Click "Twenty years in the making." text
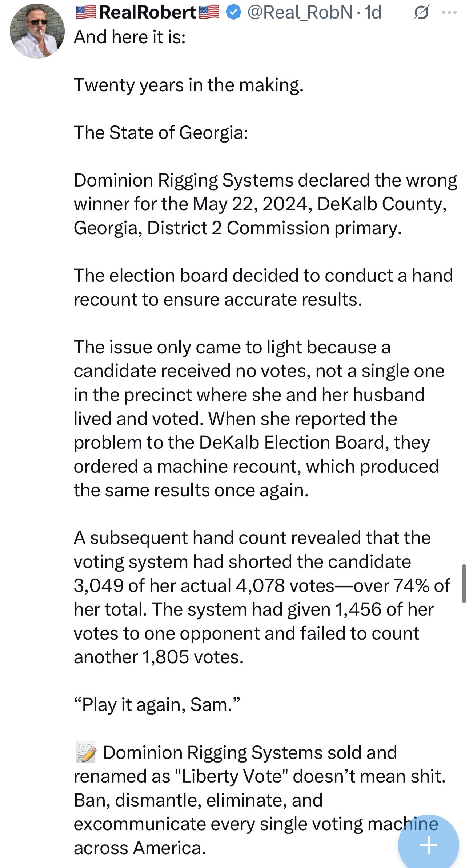The width and height of the screenshot is (469, 868). point(188,85)
